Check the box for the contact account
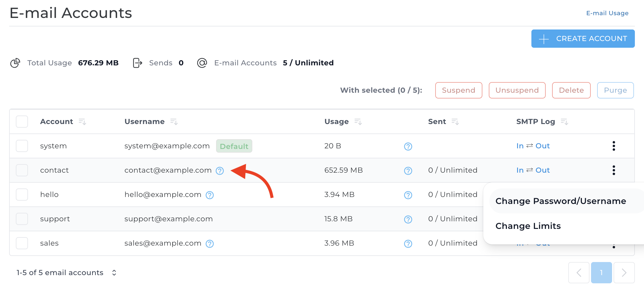 (22, 170)
